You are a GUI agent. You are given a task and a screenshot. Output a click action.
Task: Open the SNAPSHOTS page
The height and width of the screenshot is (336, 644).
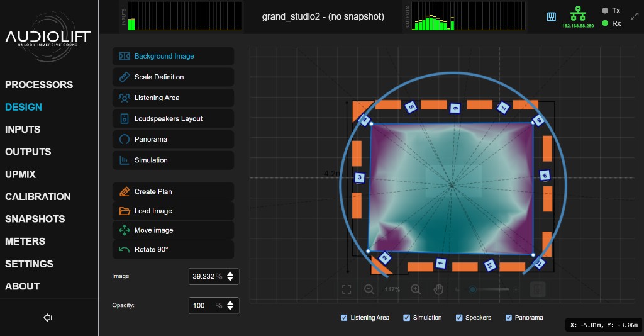pyautogui.click(x=35, y=219)
